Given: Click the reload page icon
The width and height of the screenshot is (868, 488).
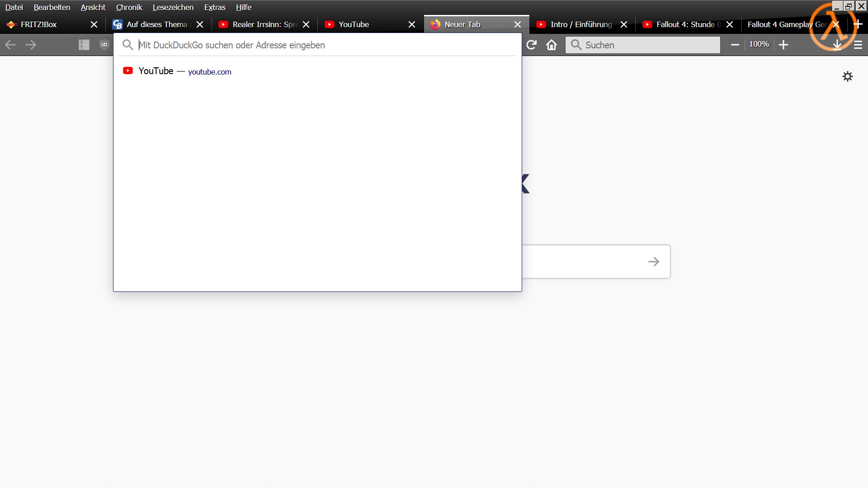Looking at the screenshot, I should (531, 45).
